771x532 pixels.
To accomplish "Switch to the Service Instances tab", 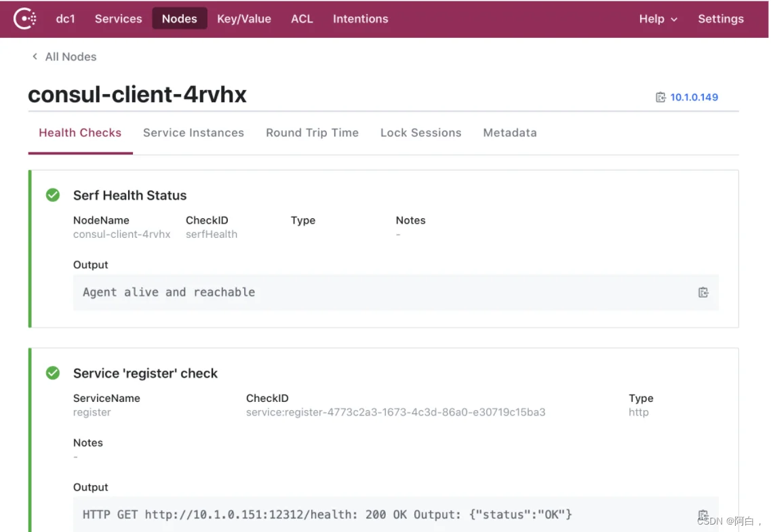I will [x=193, y=133].
